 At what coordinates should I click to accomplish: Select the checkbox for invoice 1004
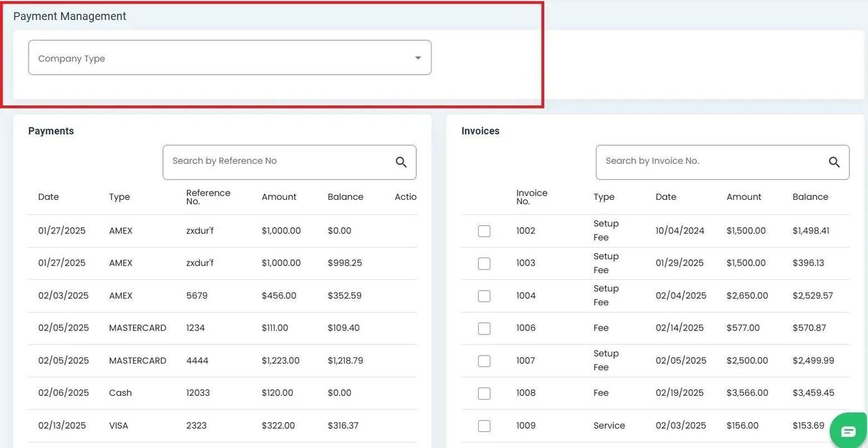coord(484,295)
